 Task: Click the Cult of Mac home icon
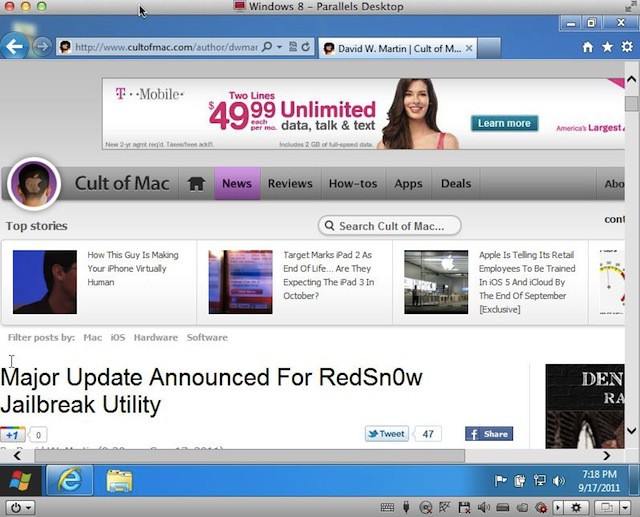tap(197, 184)
